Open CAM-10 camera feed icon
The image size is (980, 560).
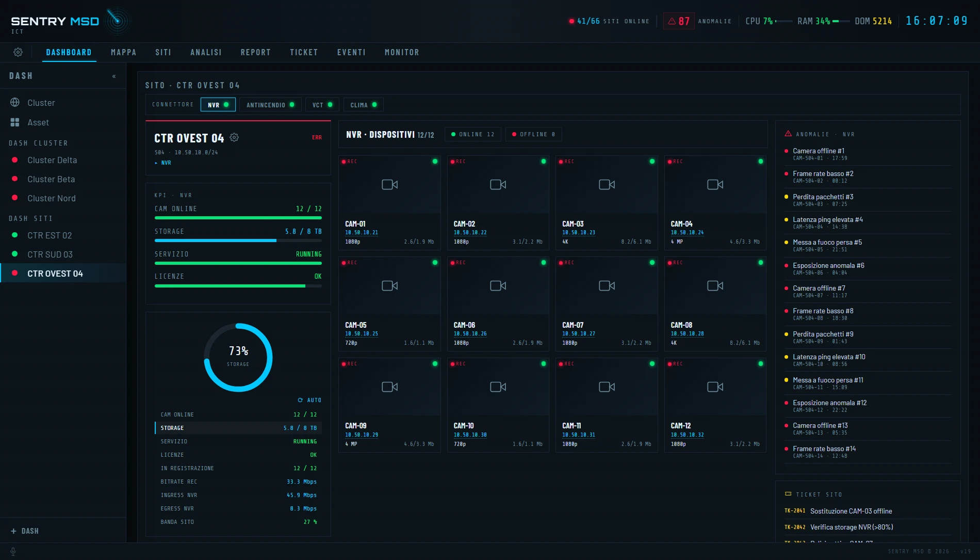click(x=498, y=387)
